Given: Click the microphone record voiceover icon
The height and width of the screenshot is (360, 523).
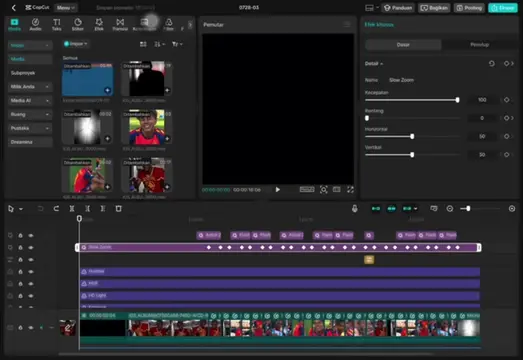Looking at the screenshot, I should pos(355,209).
